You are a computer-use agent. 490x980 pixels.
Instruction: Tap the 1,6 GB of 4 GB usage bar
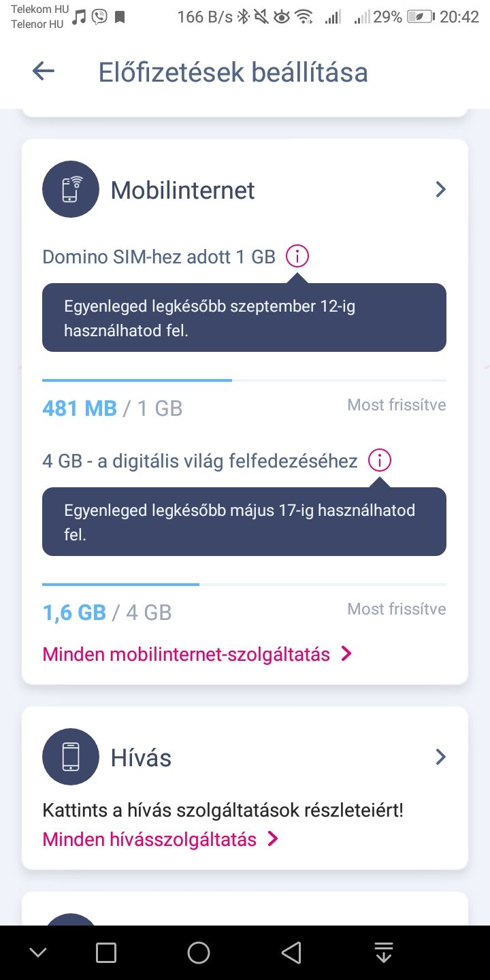244,585
